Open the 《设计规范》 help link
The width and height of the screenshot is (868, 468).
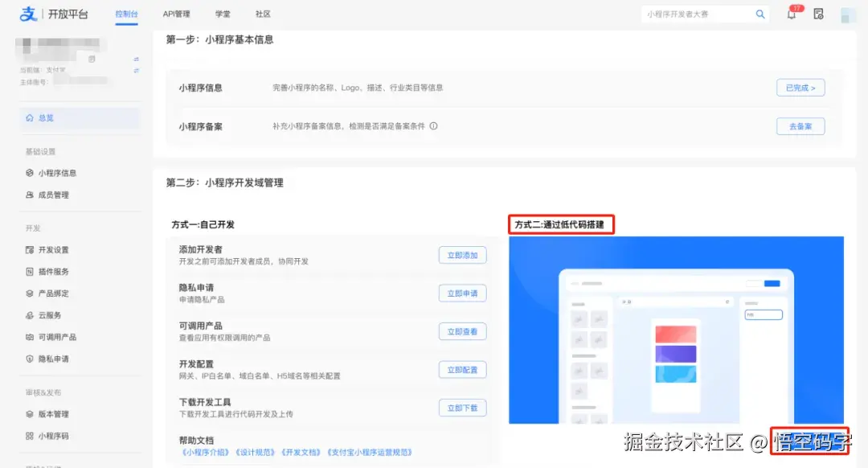pos(256,453)
